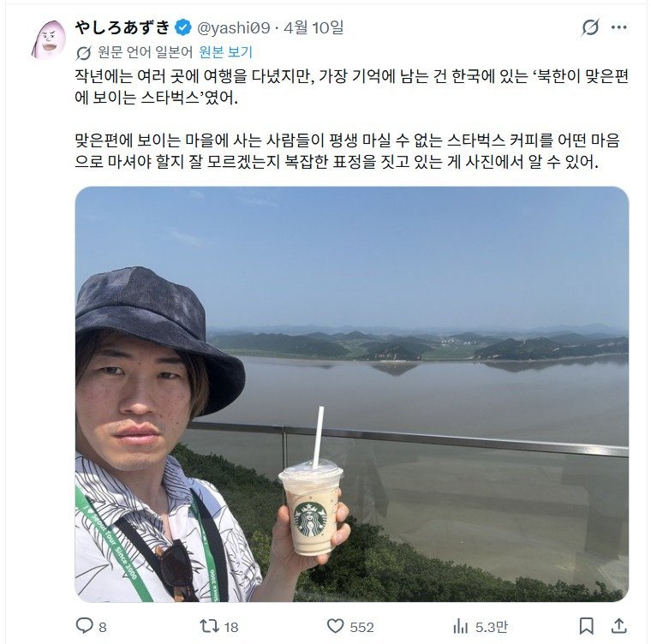651x644 pixels.
Task: Click the reply count 8
Action: (103, 627)
